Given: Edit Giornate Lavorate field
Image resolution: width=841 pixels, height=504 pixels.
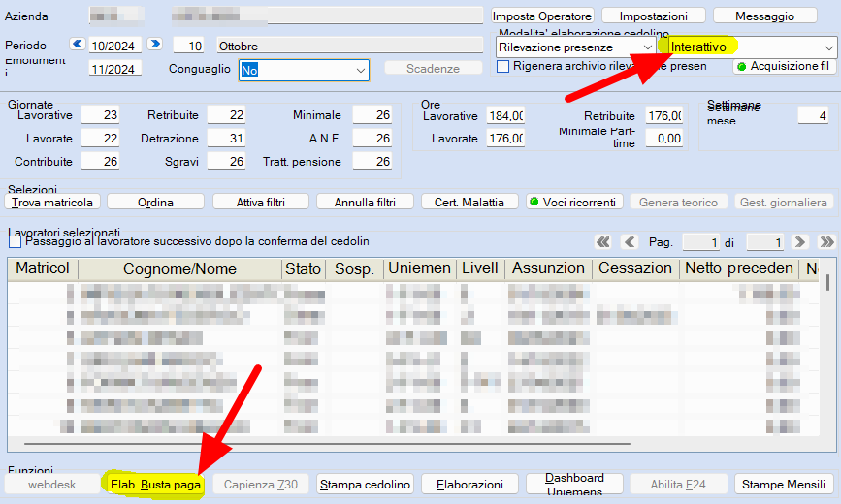Looking at the screenshot, I should pos(100,138).
